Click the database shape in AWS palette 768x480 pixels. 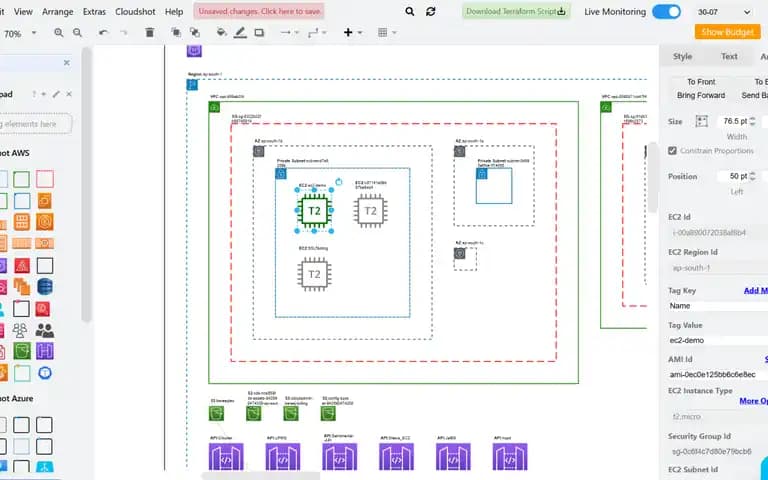(45, 287)
